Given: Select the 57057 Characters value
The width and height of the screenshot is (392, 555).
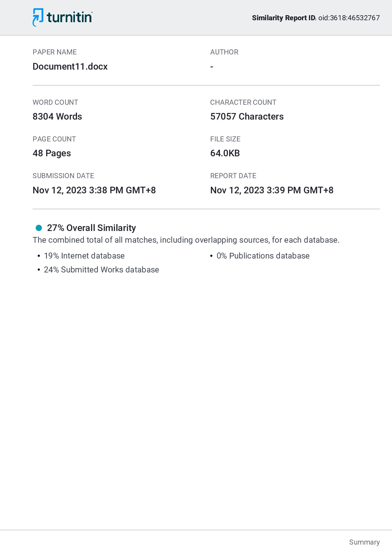Looking at the screenshot, I should (x=247, y=116).
